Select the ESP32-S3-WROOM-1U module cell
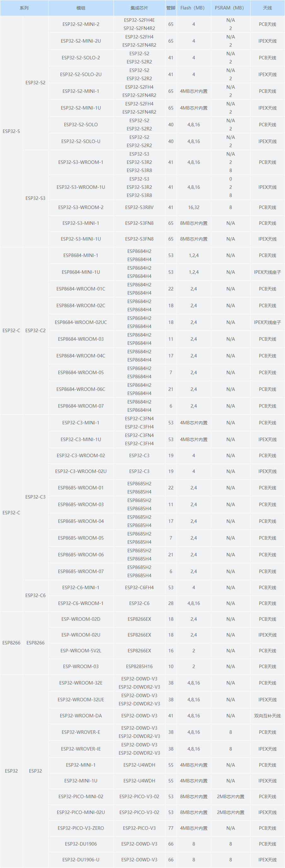Screen dimensions: 285x868 (81, 187)
